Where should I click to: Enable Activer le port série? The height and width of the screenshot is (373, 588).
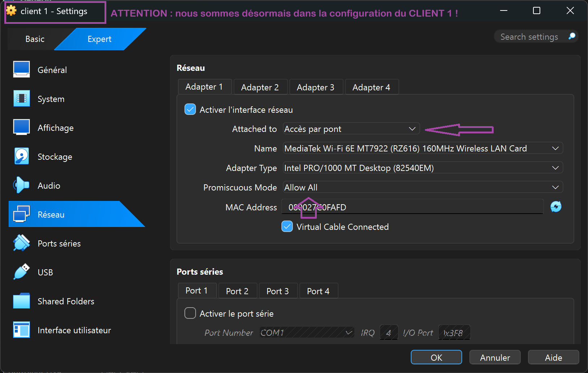click(x=190, y=313)
